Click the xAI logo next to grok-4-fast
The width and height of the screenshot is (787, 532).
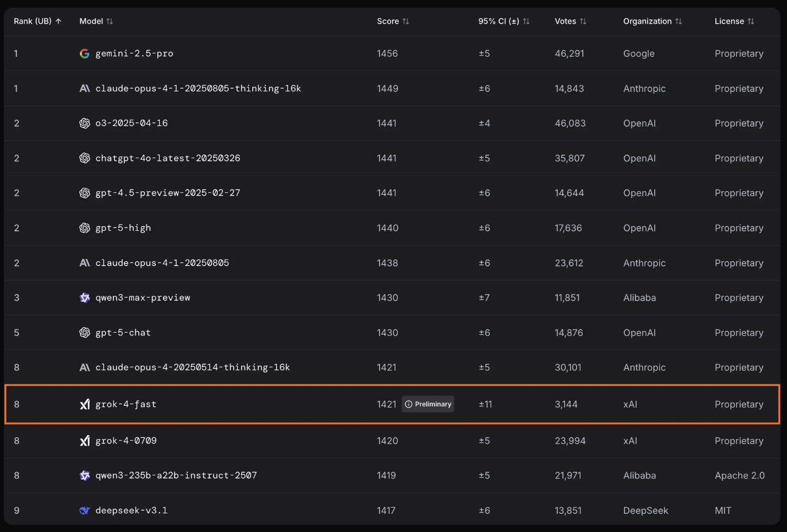(84, 404)
